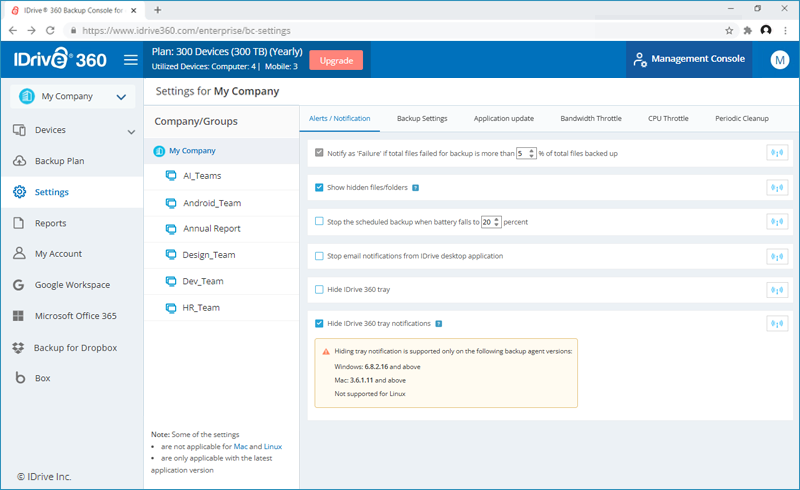Click the hamburger menu icon
800x490 pixels.
click(130, 60)
